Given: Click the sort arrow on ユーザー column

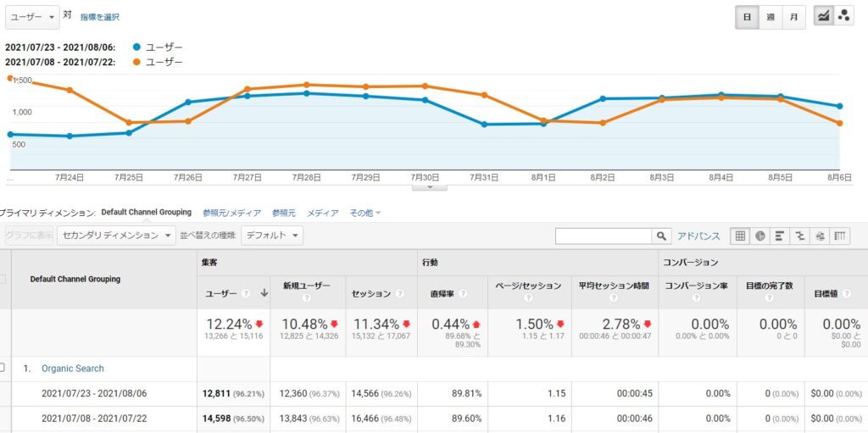Looking at the screenshot, I should [264, 294].
